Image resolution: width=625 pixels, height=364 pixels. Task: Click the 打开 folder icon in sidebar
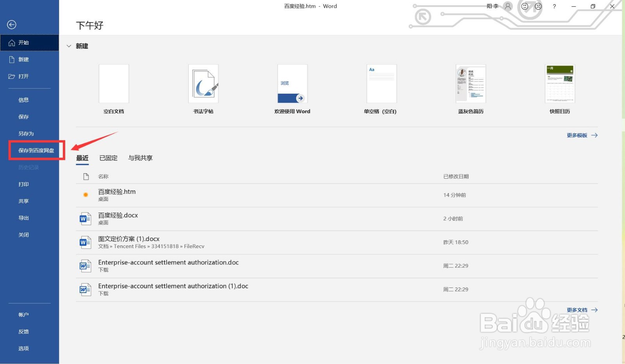pos(12,76)
